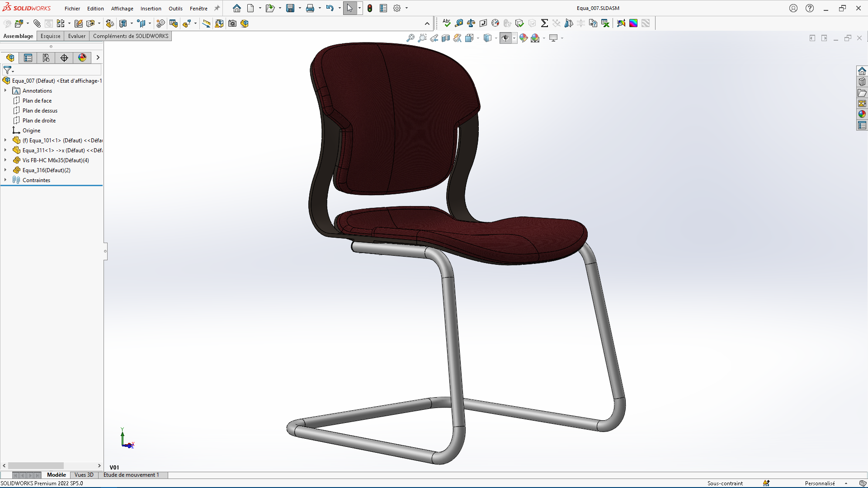Click the rainbow curvature display icon
Image resolution: width=868 pixels, height=488 pixels.
tap(633, 23)
